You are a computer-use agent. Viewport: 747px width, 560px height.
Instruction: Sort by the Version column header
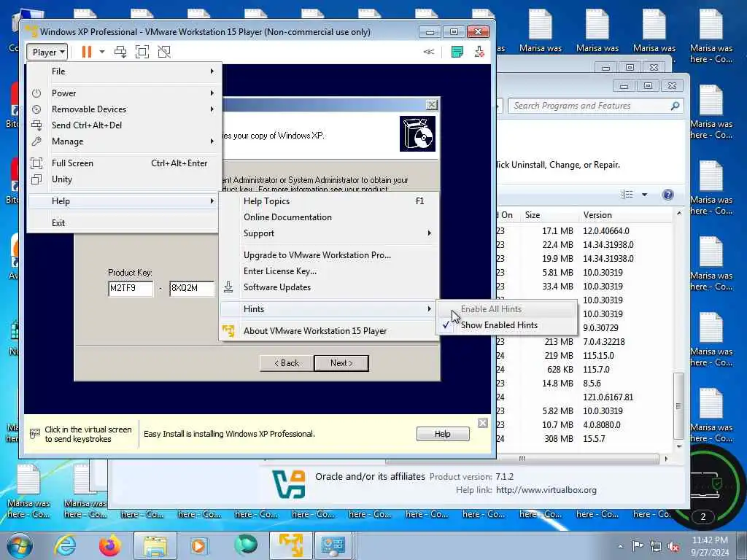tap(626, 215)
